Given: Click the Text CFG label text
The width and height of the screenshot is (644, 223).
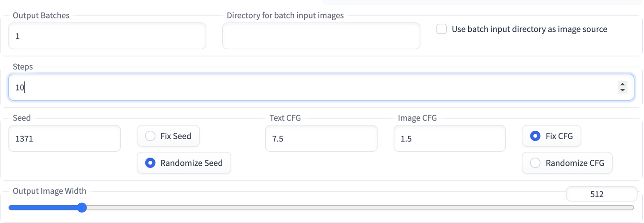Looking at the screenshot, I should point(285,118).
